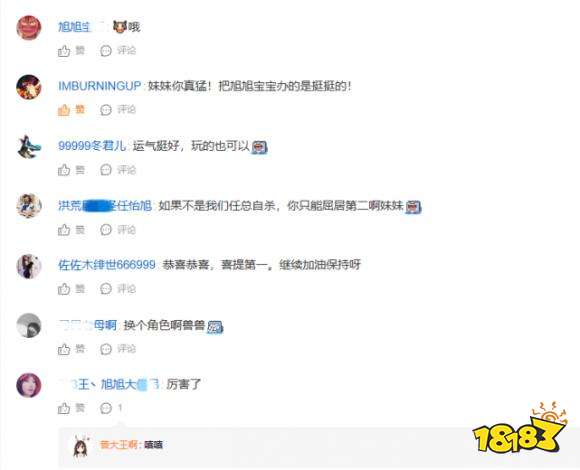The height and width of the screenshot is (470, 580).
Task: Like the comment by 佐佐木绯世666999
Action: tap(71, 289)
